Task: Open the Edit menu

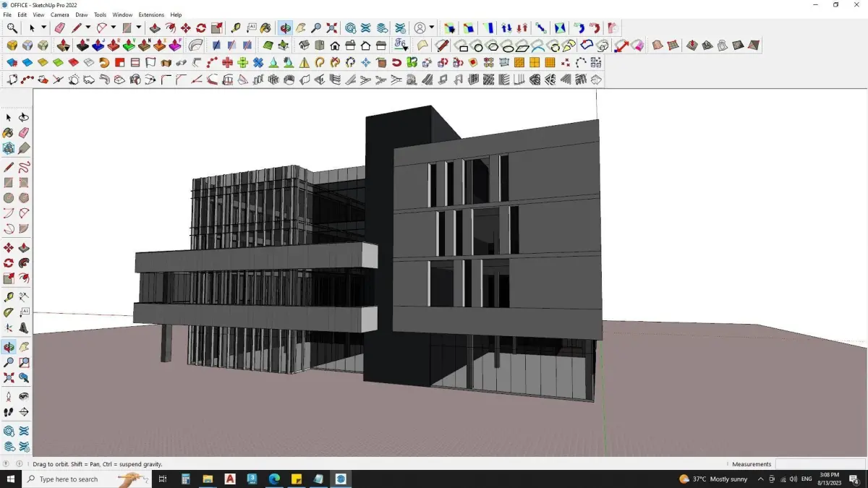Action: [x=22, y=14]
